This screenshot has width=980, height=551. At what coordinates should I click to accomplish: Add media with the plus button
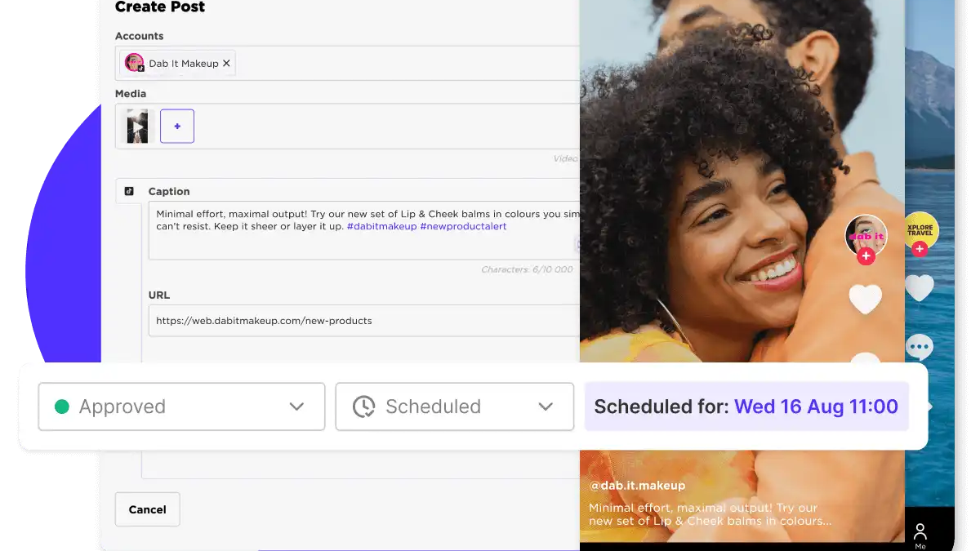tap(177, 127)
